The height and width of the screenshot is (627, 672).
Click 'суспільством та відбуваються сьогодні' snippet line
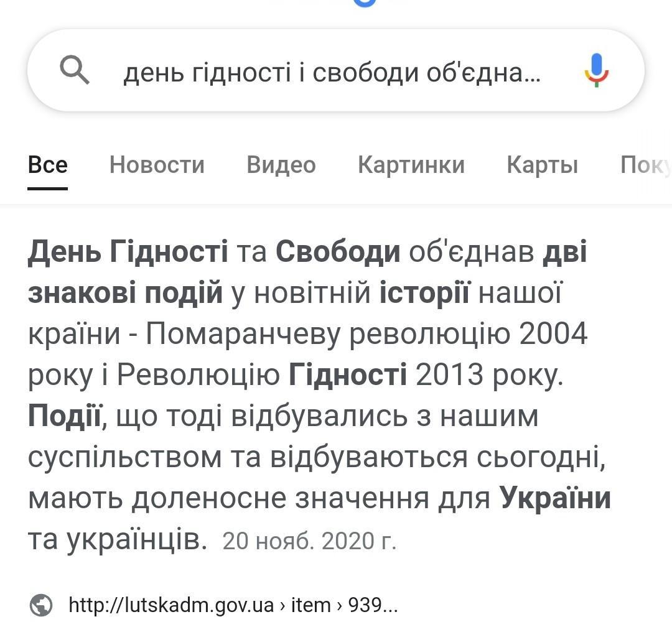[x=316, y=457]
